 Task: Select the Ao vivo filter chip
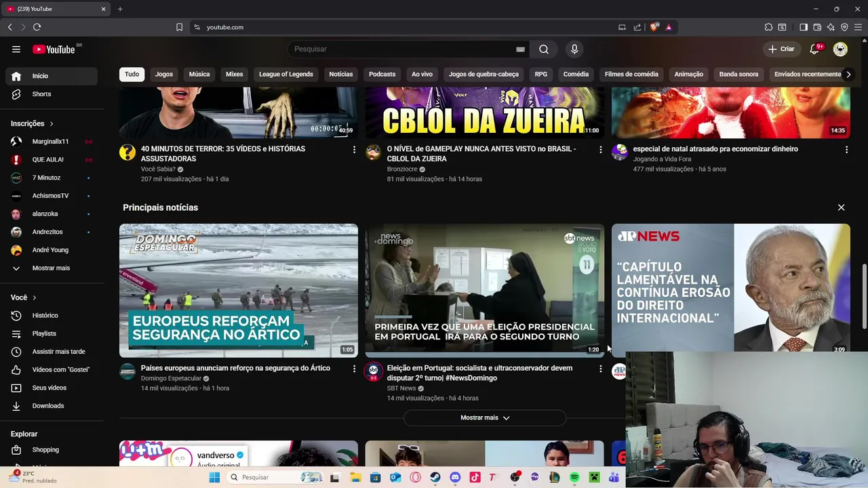tap(422, 75)
